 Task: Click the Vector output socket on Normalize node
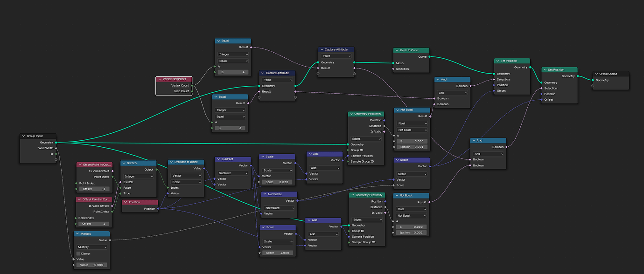point(297,201)
